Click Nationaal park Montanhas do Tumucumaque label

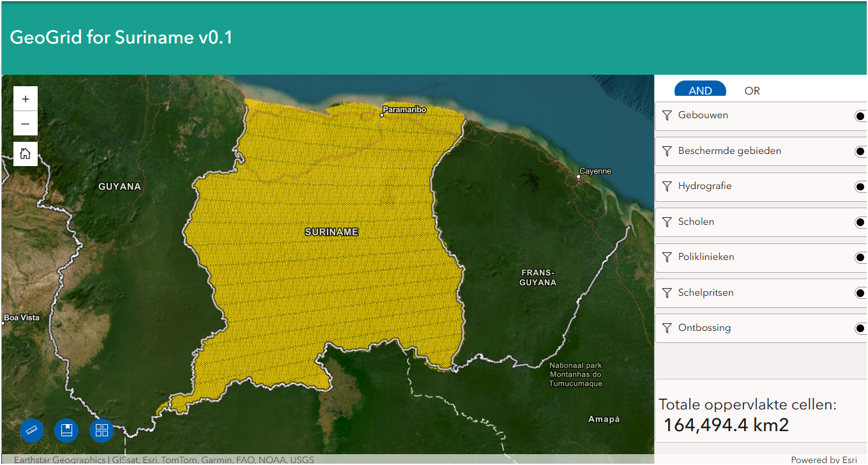(x=575, y=374)
